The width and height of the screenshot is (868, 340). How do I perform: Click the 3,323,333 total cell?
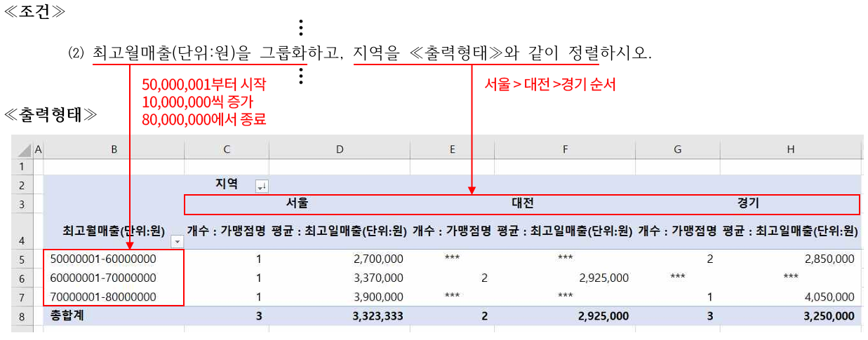coord(378,316)
